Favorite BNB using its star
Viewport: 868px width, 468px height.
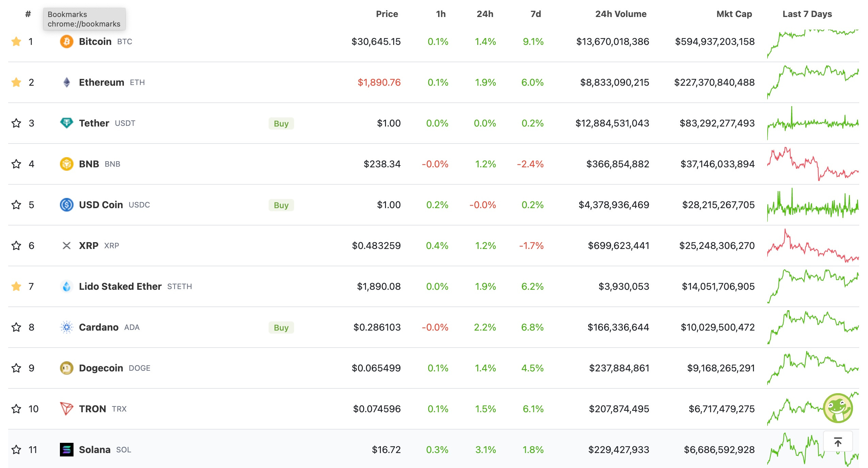click(x=16, y=164)
